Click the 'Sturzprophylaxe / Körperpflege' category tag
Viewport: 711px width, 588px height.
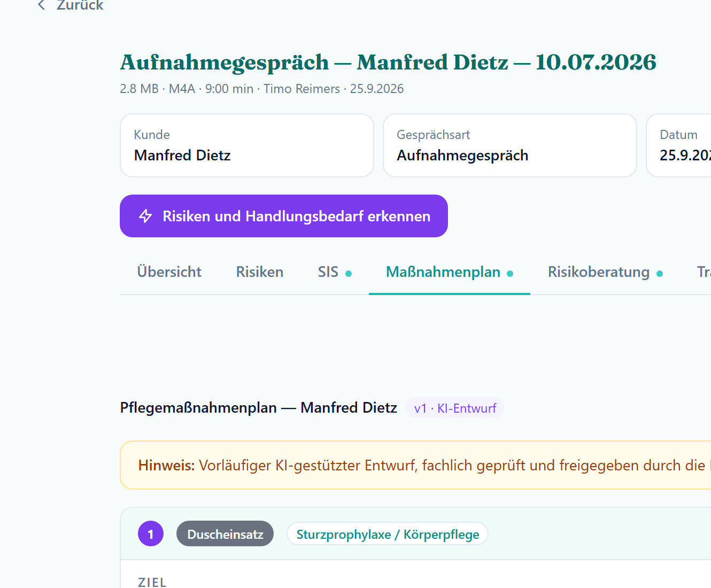tap(388, 534)
